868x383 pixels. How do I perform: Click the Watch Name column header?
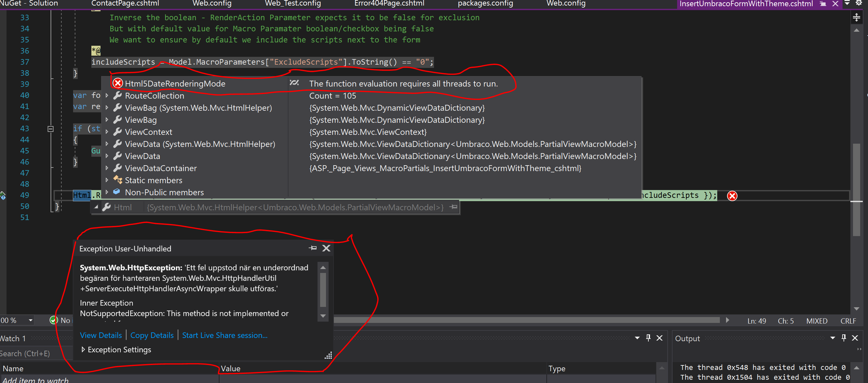pos(110,369)
